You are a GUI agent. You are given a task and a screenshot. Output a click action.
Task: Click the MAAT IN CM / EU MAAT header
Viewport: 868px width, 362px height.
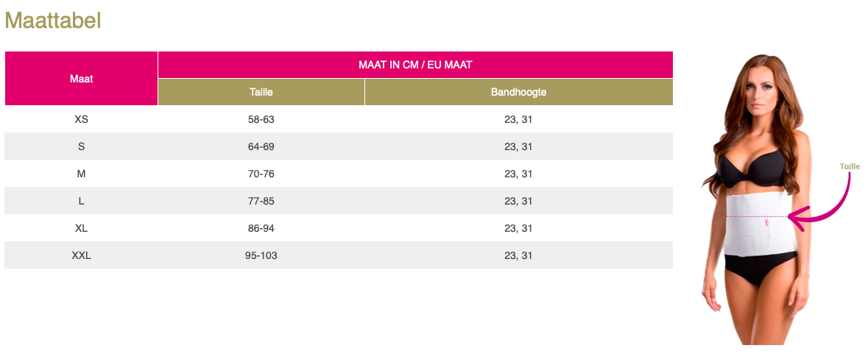pyautogui.click(x=415, y=65)
